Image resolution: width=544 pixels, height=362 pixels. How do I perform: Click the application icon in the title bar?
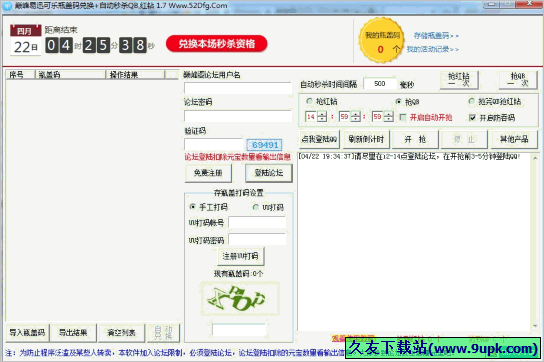7,6
